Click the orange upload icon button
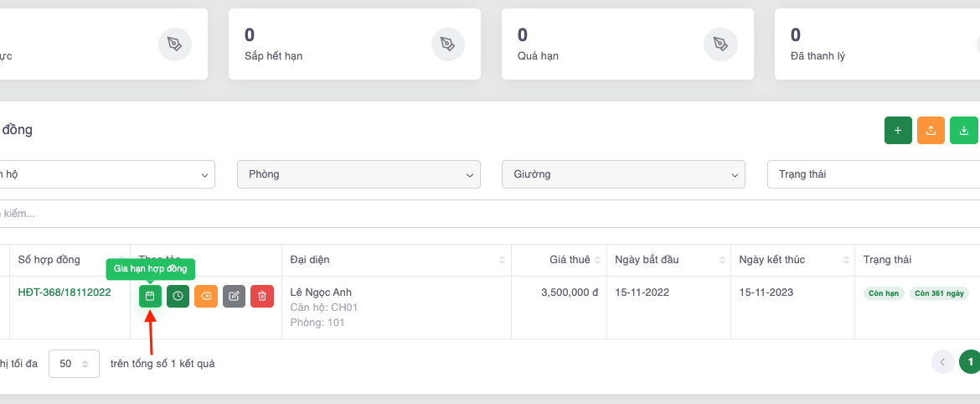Screen dimensions: 980x404 tap(931, 131)
